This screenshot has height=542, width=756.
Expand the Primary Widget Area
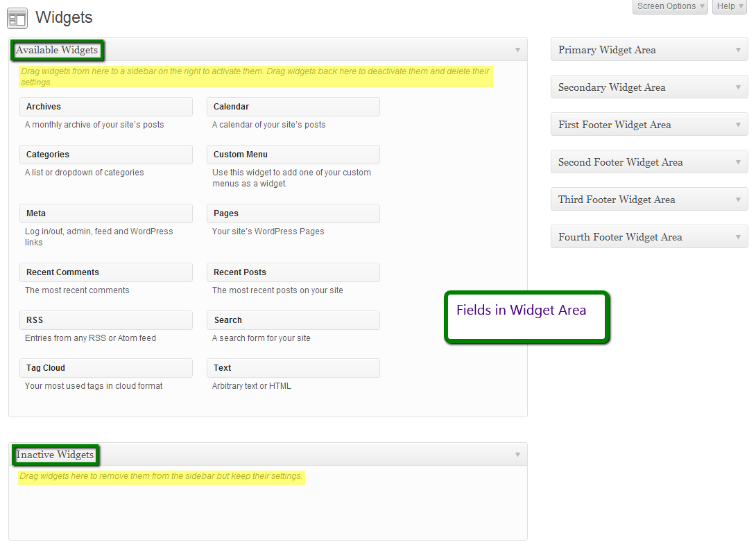pos(738,49)
